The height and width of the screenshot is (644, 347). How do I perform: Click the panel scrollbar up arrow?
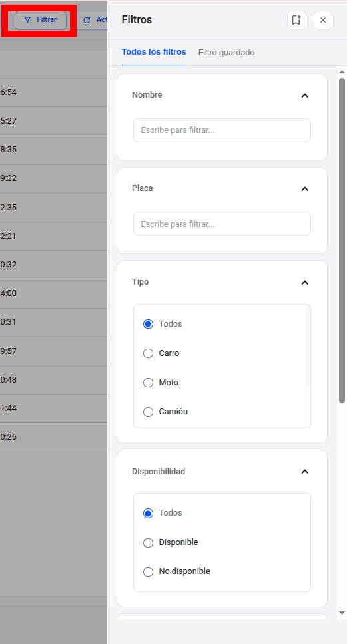[342, 72]
